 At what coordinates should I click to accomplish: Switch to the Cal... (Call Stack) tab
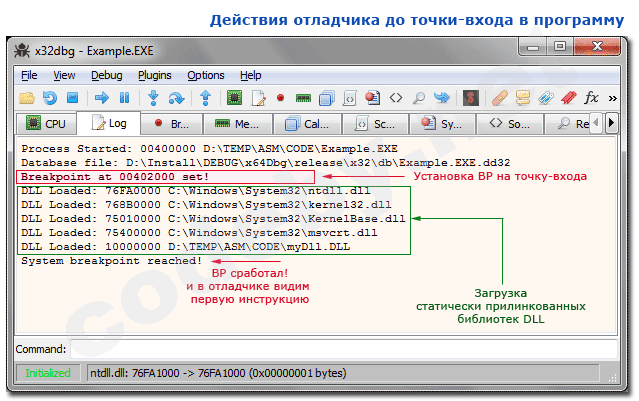tap(308, 123)
